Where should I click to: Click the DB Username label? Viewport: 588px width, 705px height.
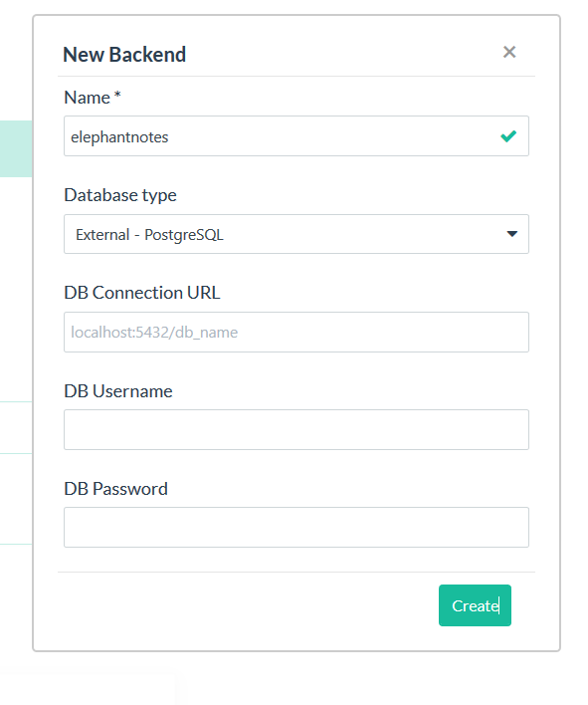coord(118,391)
